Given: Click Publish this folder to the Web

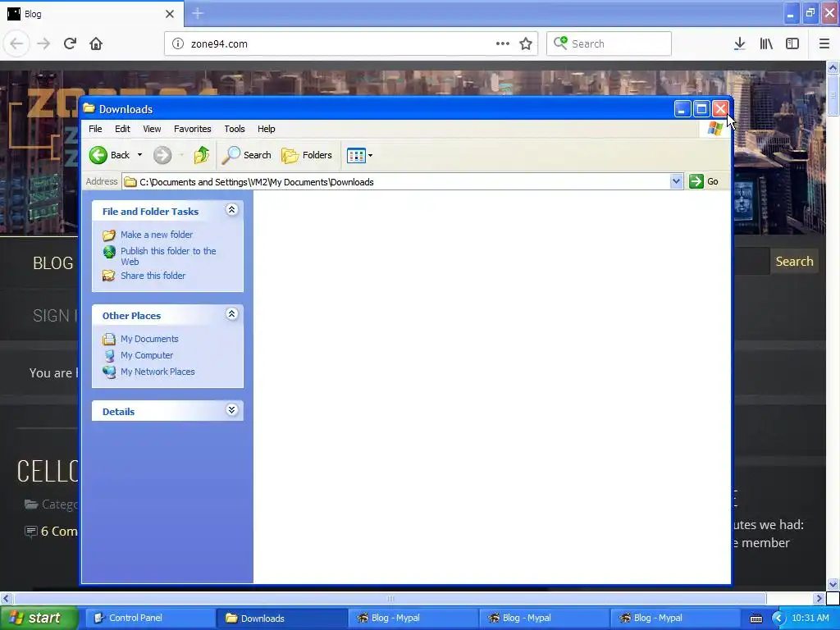Looking at the screenshot, I should pyautogui.click(x=168, y=256).
